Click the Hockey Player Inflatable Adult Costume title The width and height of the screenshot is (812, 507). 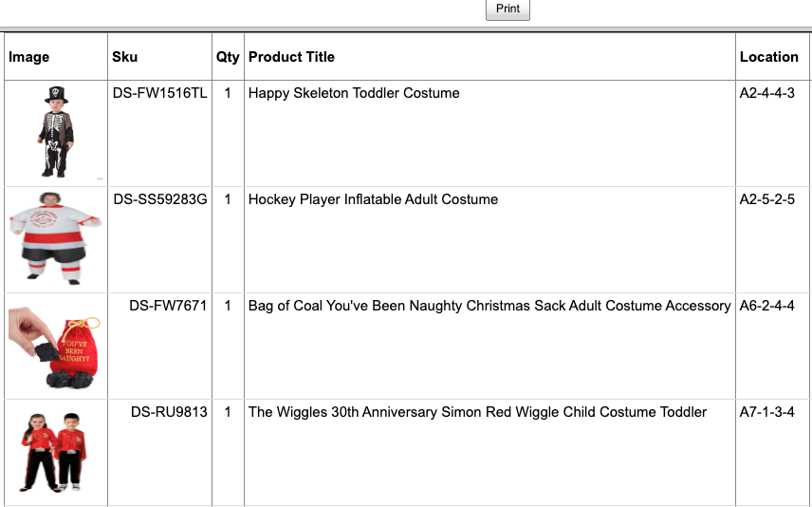[x=373, y=199]
